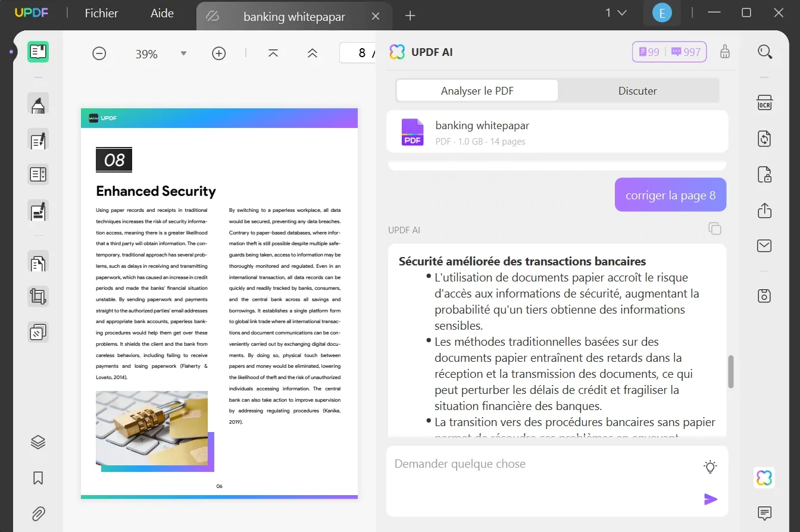The image size is (800, 532).
Task: Open the Convert PDF tool
Action: pos(765,139)
